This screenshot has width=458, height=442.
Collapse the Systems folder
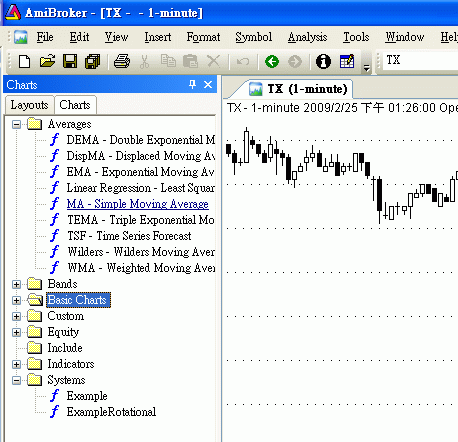[x=16, y=380]
